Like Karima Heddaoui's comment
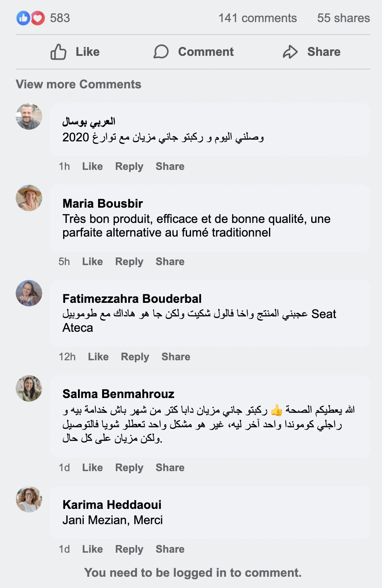The height and width of the screenshot is (588, 382). 92,549
